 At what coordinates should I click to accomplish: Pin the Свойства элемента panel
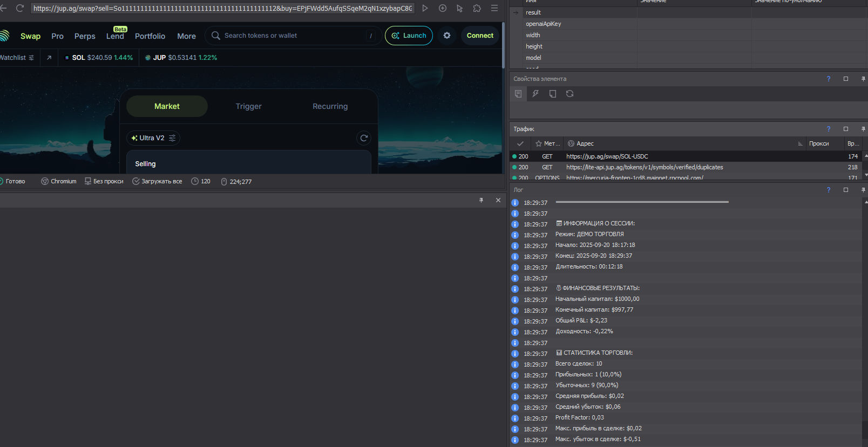point(863,79)
